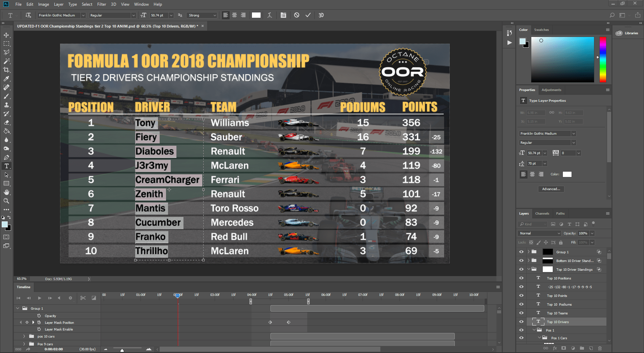Switch to the Channels tab
644x353 pixels.
[x=542, y=213]
